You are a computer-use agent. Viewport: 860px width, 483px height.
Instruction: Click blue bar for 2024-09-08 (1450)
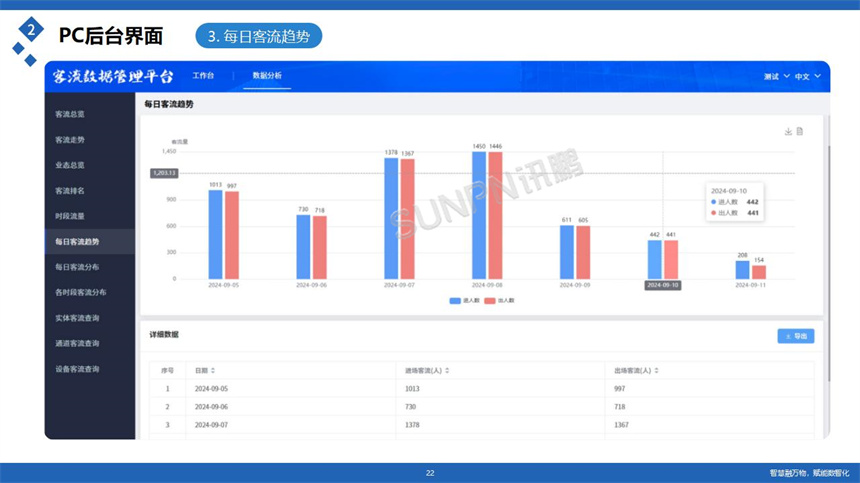click(479, 215)
